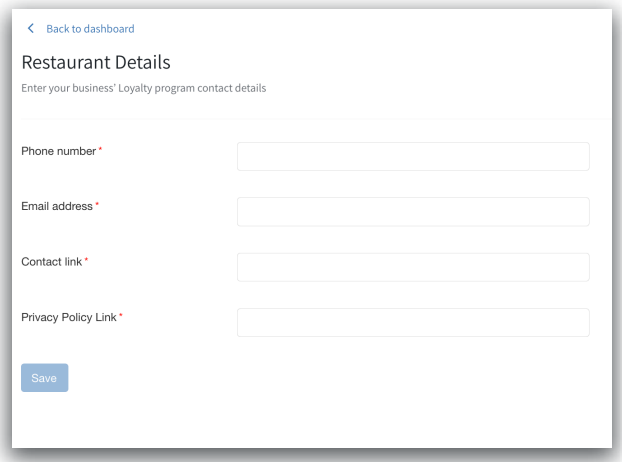Viewport: 622px width, 462px height.
Task: Open the Back to dashboard link
Action: click(x=90, y=29)
